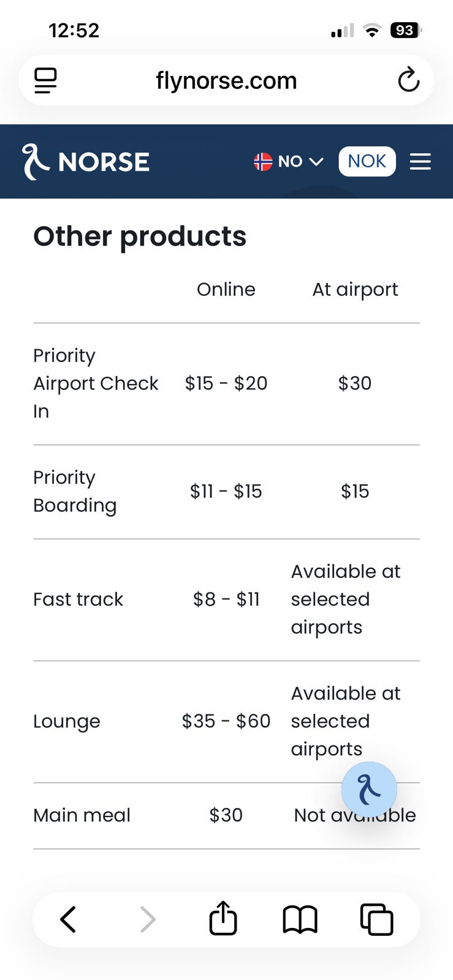This screenshot has width=453, height=980.
Task: Open Safari bookmarks
Action: click(300, 919)
